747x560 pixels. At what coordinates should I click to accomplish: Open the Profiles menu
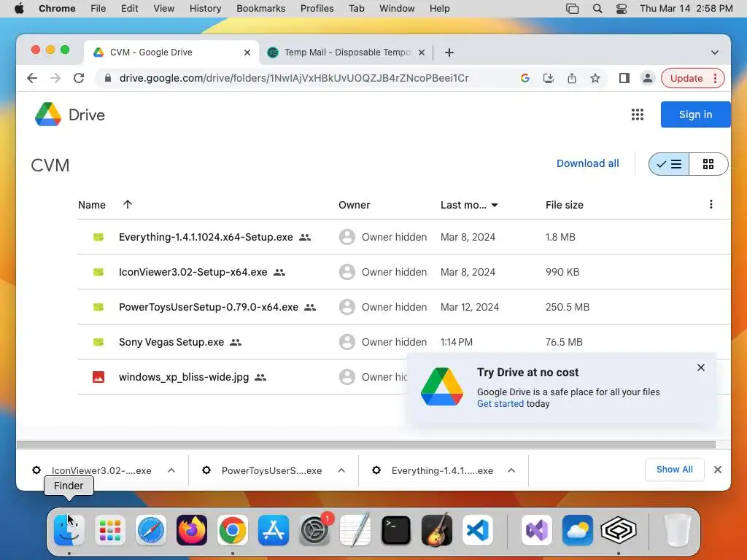coord(317,9)
